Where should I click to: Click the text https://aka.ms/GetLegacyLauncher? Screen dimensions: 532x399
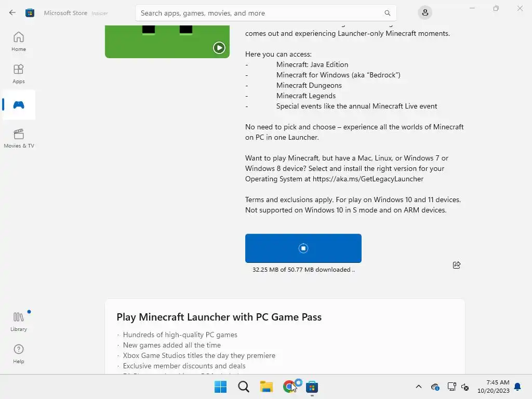368,179
